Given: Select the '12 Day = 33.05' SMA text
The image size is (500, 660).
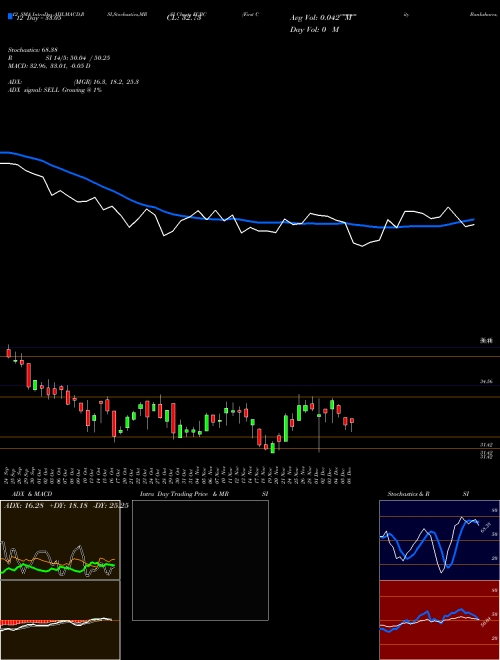Looking at the screenshot, I should click(x=39, y=19).
